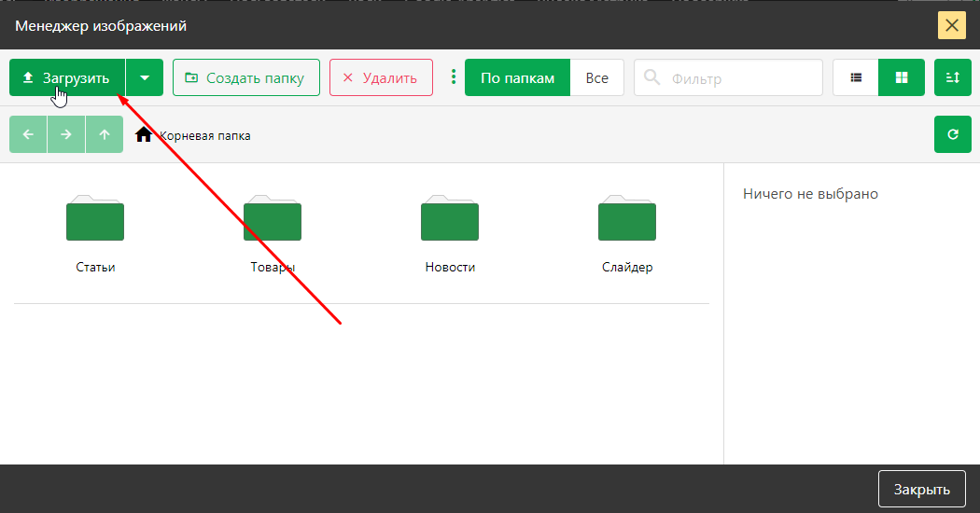The width and height of the screenshot is (980, 513).
Task: Click the home Корневая папка icon
Action: tap(144, 134)
